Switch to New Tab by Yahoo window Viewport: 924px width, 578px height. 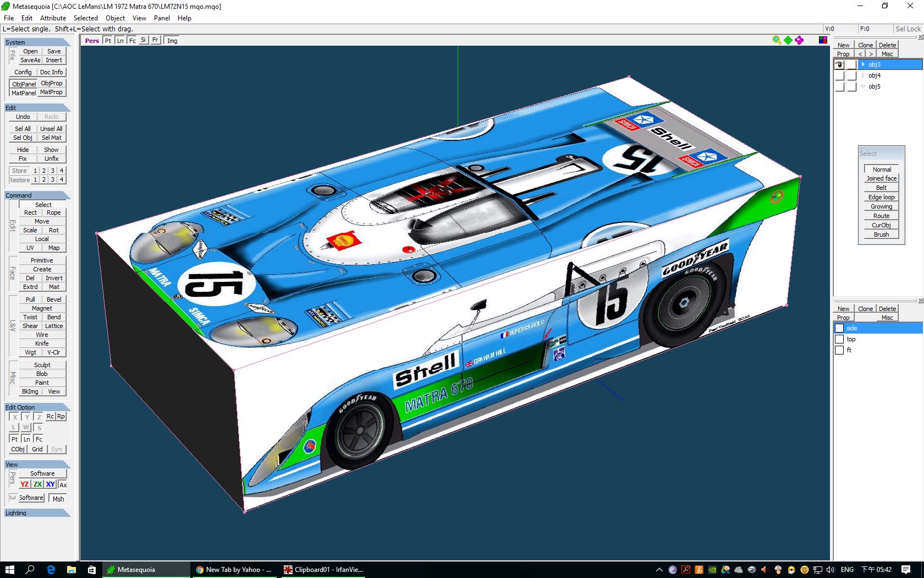coord(234,570)
